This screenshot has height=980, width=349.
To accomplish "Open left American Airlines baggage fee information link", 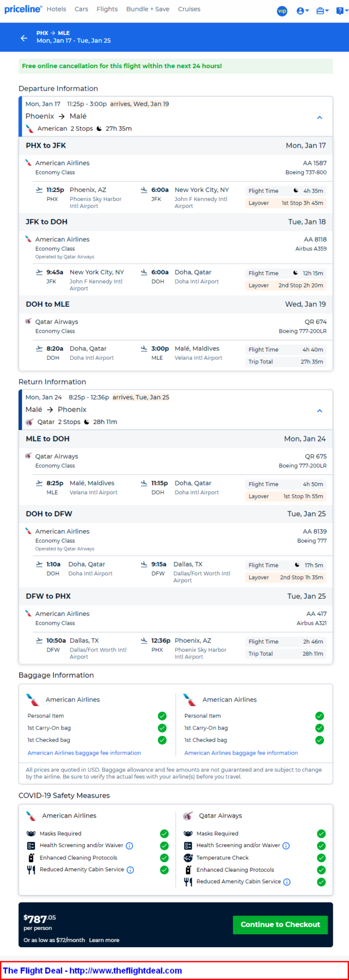I will click(84, 753).
